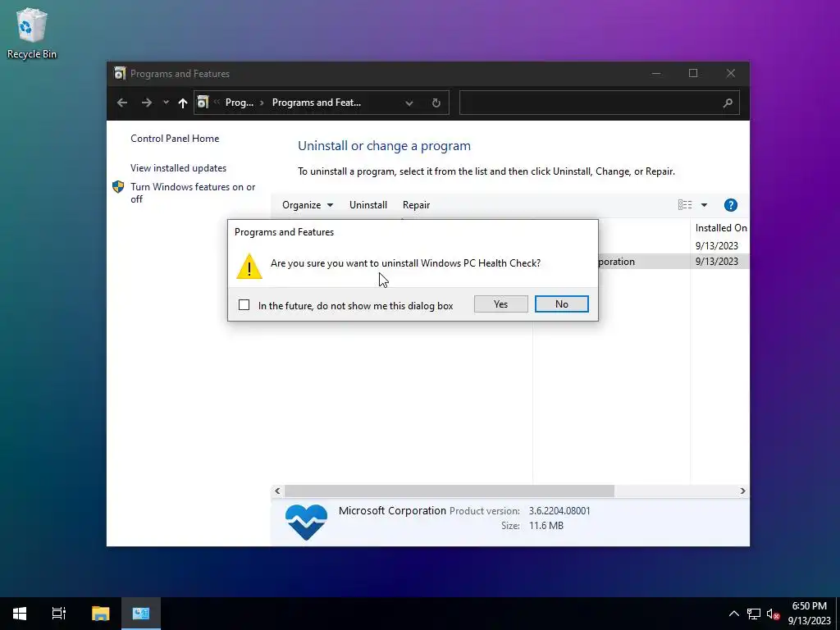840x630 pixels.
Task: Change view using the view options icon
Action: (x=685, y=204)
